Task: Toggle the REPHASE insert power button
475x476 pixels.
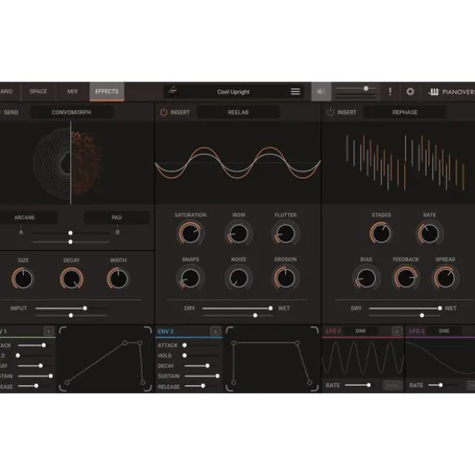Action: coord(330,112)
